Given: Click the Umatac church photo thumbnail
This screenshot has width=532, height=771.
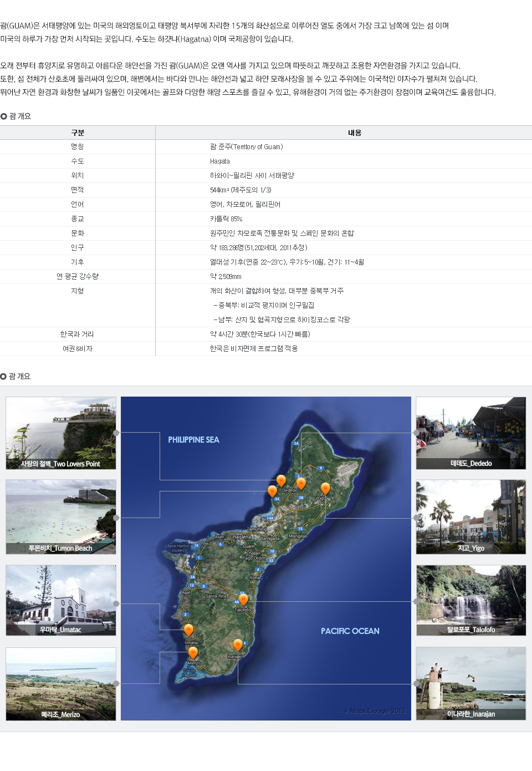Looking at the screenshot, I should 61,600.
